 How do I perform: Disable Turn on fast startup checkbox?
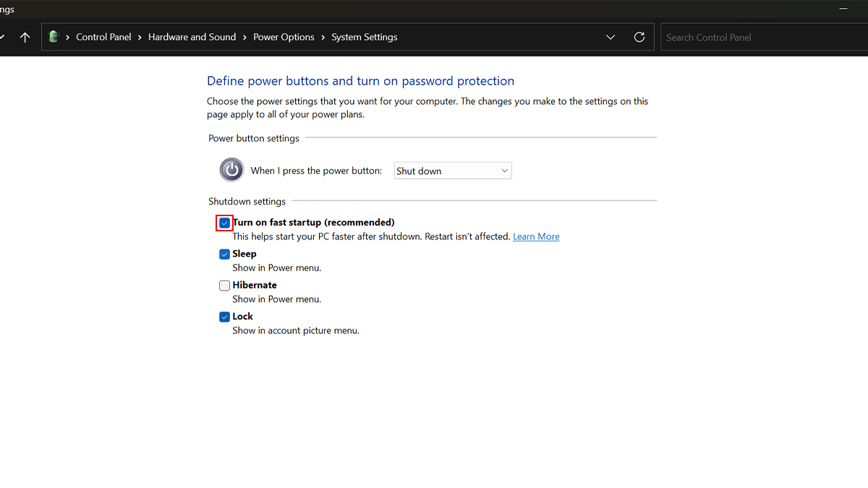point(225,223)
